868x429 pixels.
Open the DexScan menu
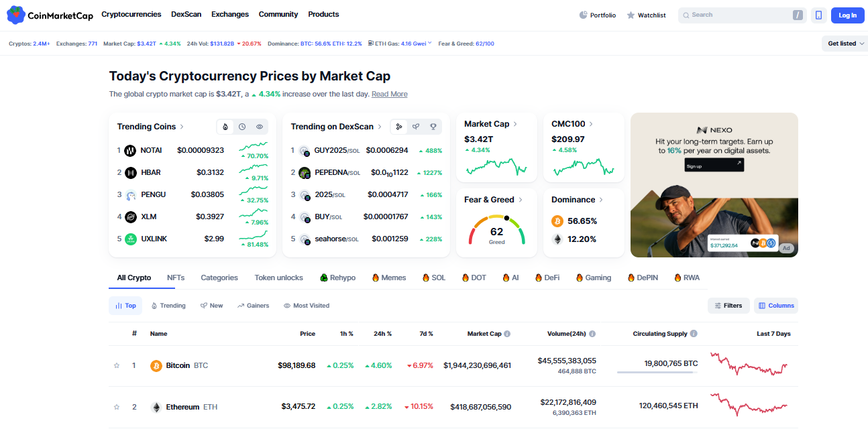[186, 14]
